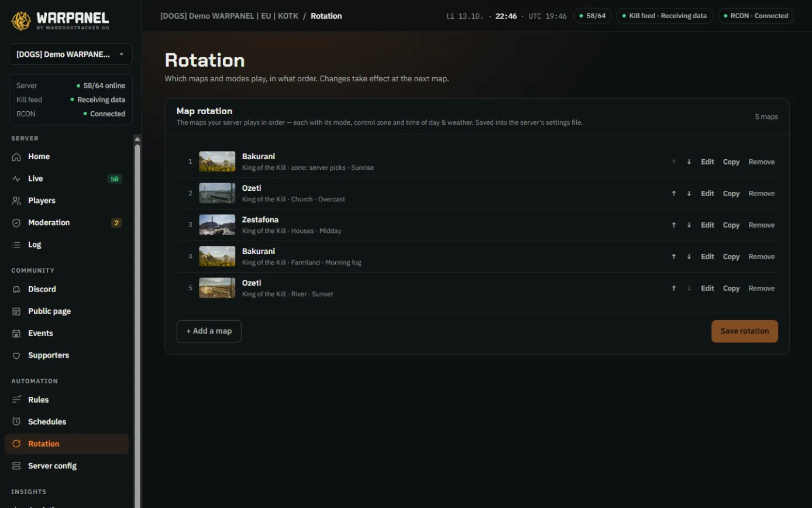Click the Supporters heart icon

point(16,355)
